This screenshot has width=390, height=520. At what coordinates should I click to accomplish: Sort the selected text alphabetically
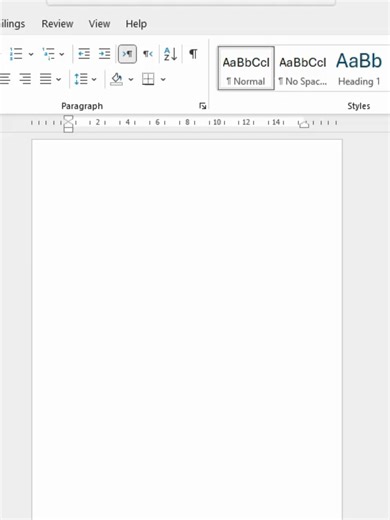[x=170, y=54]
